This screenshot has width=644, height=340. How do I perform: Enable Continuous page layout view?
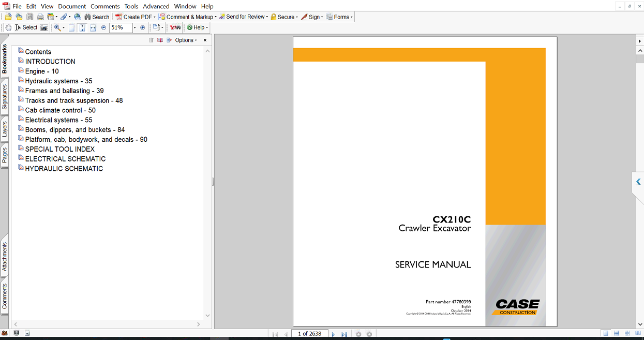pos(617,334)
